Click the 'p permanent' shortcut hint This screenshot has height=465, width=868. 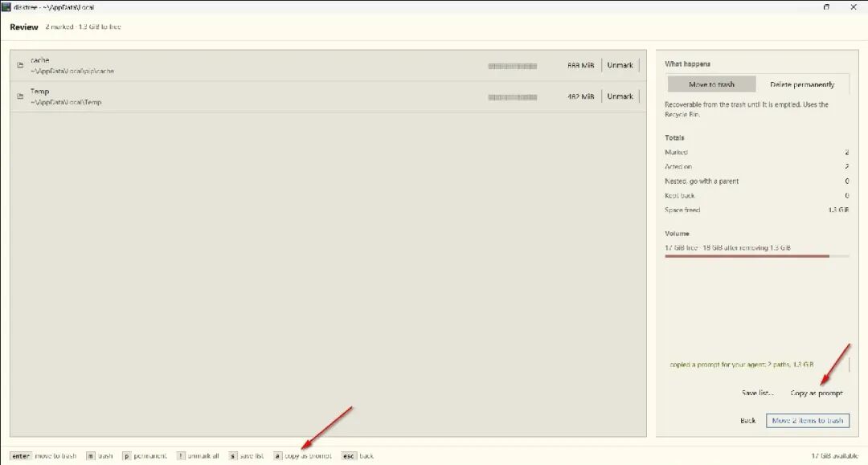tap(145, 455)
